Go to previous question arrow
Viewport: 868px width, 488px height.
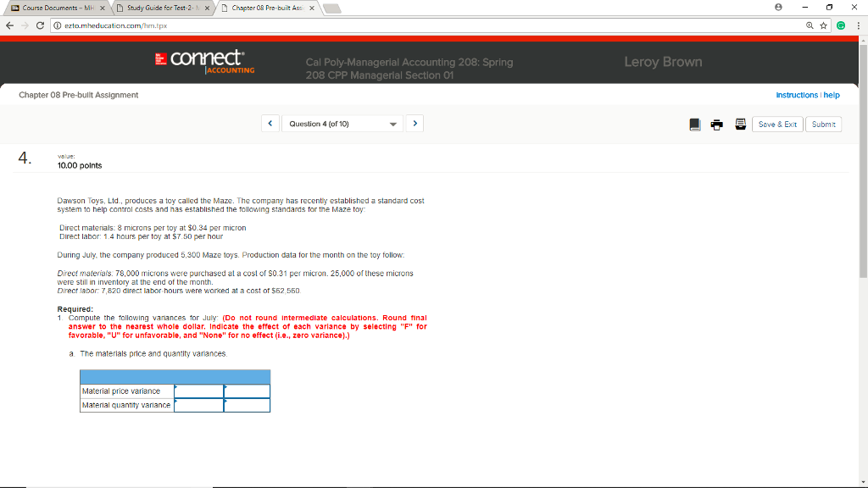270,124
